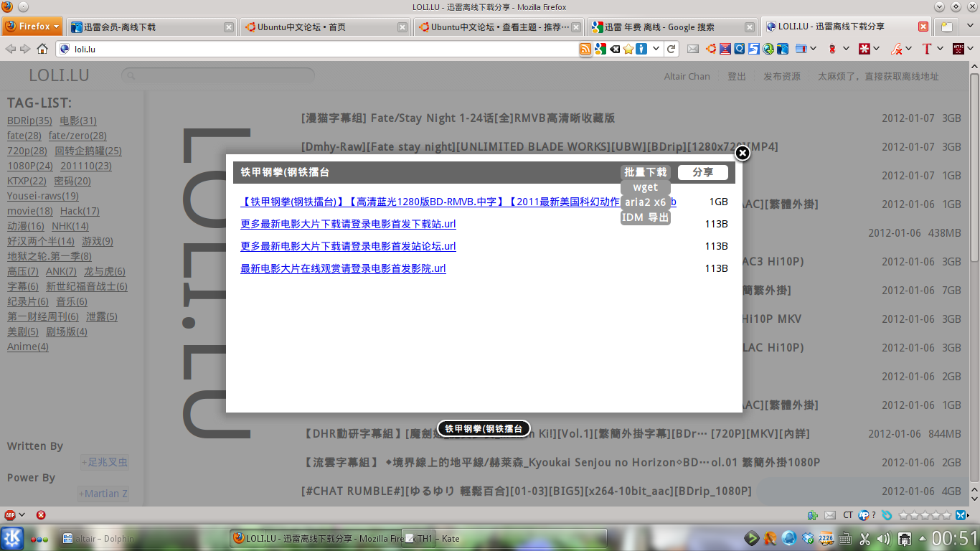980x551 pixels.
Task: Open 最新电影大片在线观赏请登录电影首发影院.url link
Action: [x=343, y=268]
